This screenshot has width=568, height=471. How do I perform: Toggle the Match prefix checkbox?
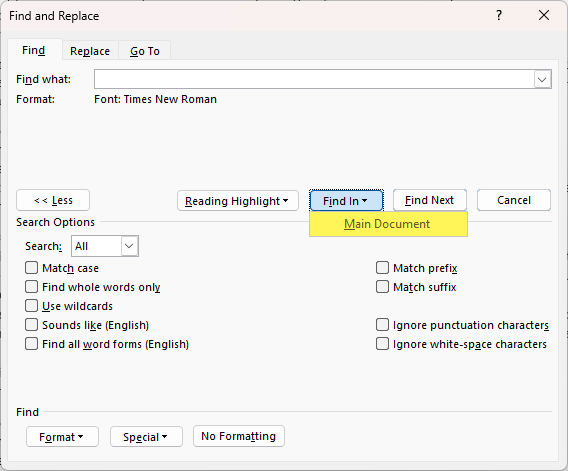point(383,268)
